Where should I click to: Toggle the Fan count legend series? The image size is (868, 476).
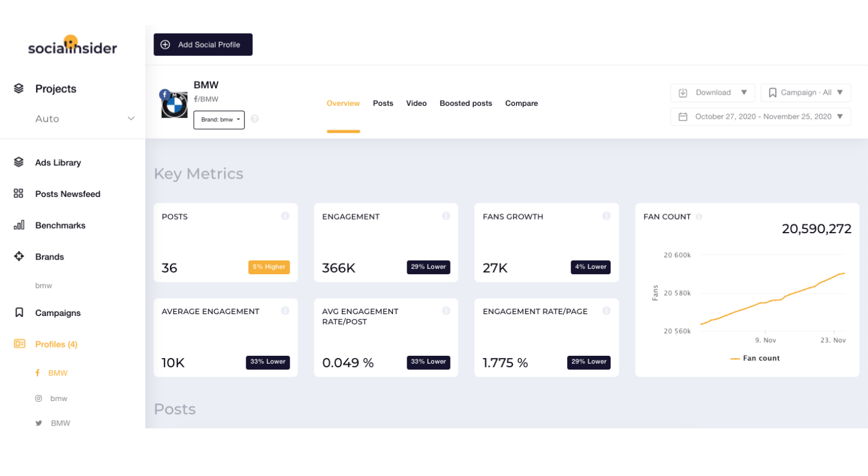click(x=755, y=358)
